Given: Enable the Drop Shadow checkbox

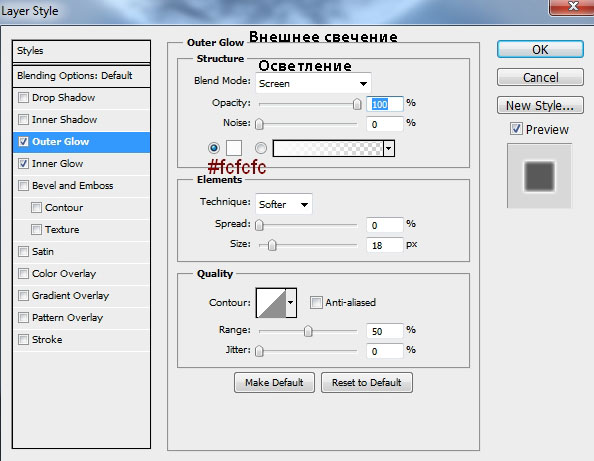Looking at the screenshot, I should [23, 98].
